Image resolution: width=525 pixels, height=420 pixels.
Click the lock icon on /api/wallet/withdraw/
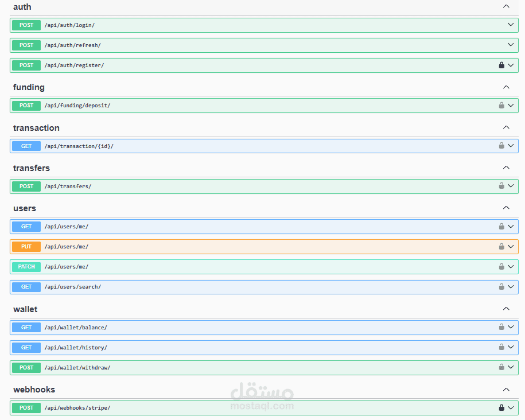click(501, 367)
